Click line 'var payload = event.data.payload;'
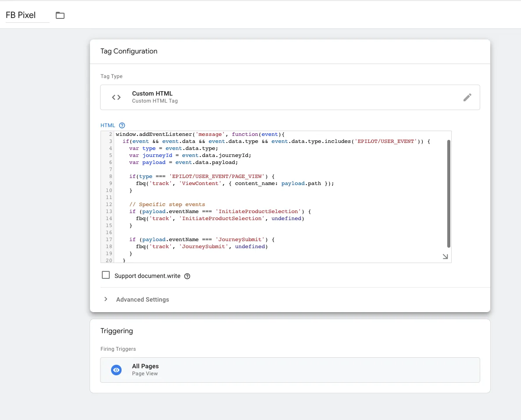Screen dimensions: 521x420 (x=184, y=162)
